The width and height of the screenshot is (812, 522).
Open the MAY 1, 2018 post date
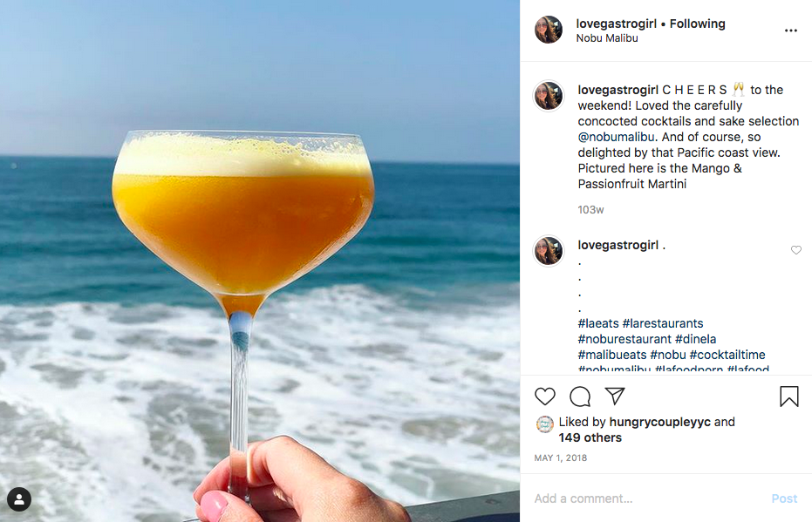(560, 458)
